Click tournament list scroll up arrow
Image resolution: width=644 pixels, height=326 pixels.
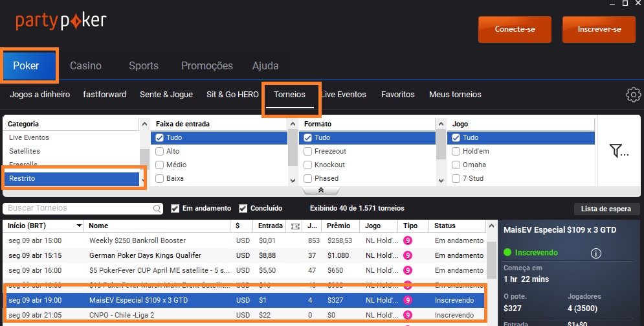coord(491,226)
